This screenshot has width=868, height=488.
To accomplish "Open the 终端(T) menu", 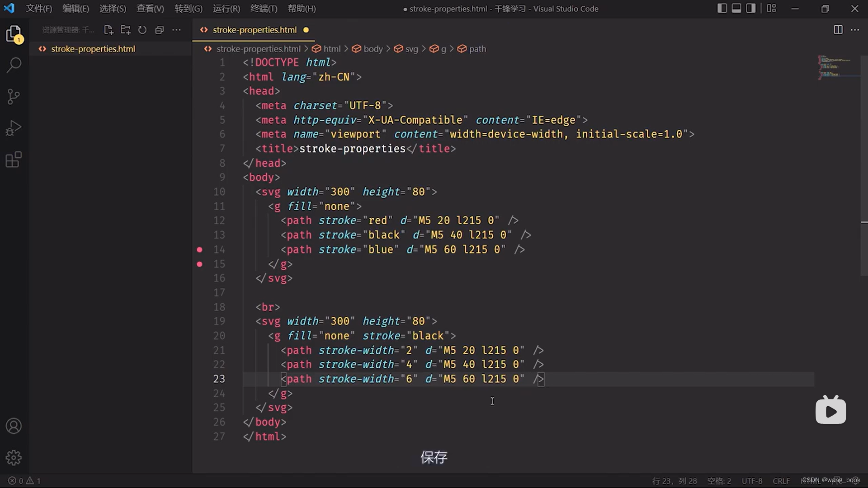I will [264, 9].
